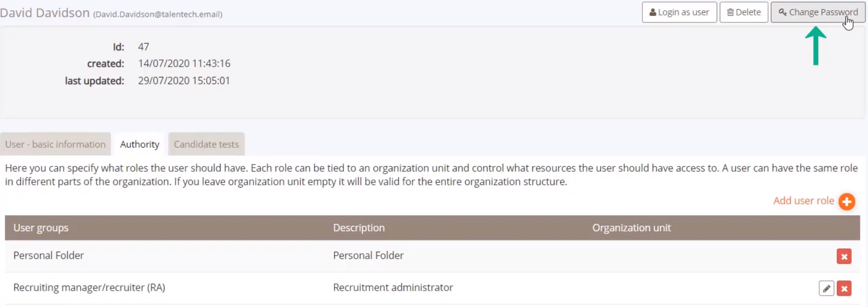Click the Organization unit column header

tap(632, 228)
